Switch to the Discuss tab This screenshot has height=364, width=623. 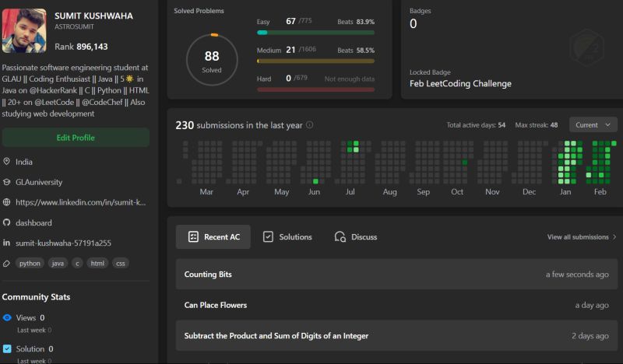356,236
